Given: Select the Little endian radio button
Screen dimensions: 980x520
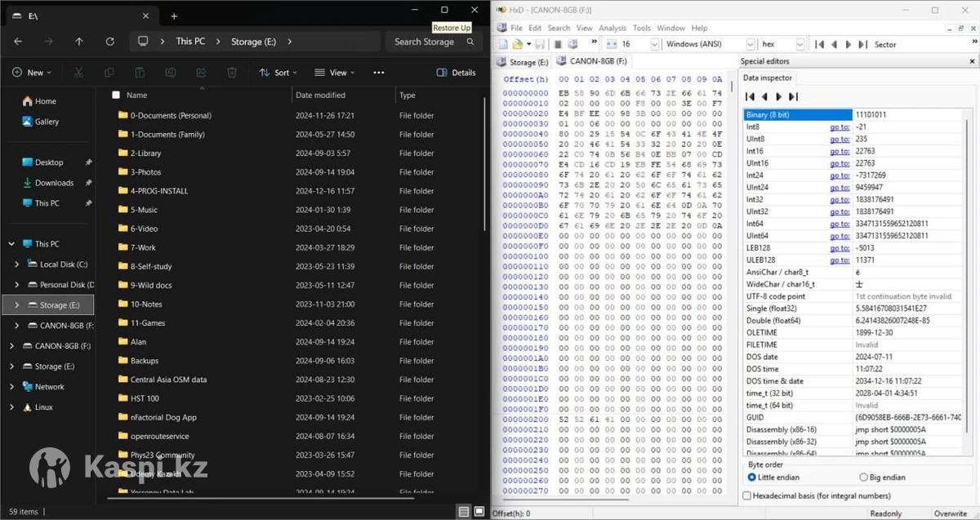Looking at the screenshot, I should pyautogui.click(x=752, y=478).
